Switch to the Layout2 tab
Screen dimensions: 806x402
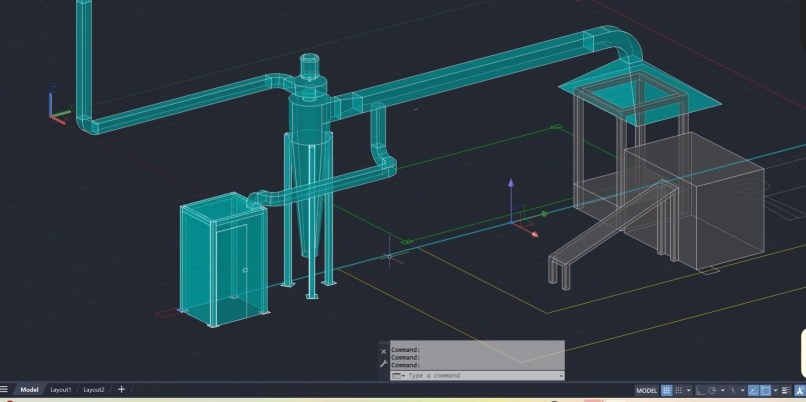coord(93,389)
